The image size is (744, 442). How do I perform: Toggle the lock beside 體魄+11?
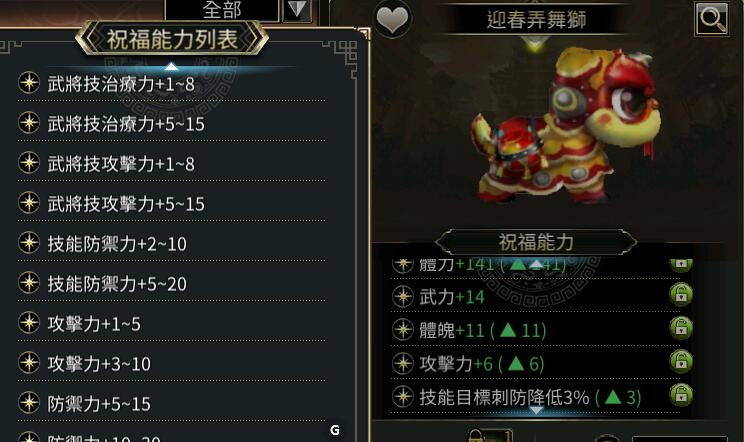(x=681, y=328)
